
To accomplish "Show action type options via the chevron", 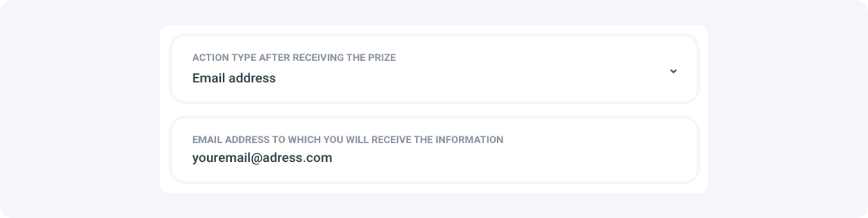I will coord(673,71).
